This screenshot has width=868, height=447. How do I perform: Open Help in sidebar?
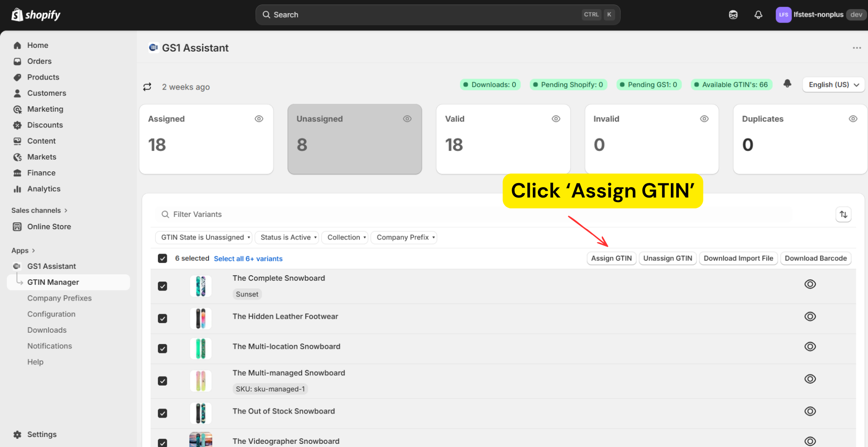coord(35,362)
